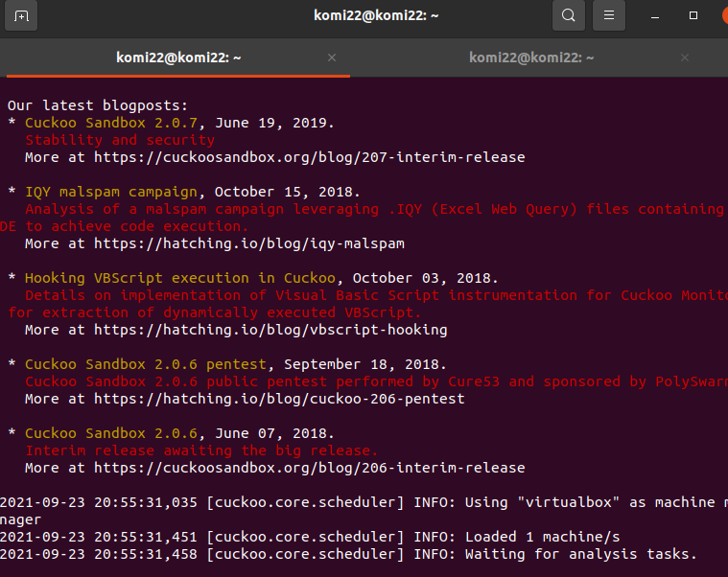Click 'Hooking VBScript execution in Cuckoo' title
Viewport: 728px width, 577px height.
point(180,278)
